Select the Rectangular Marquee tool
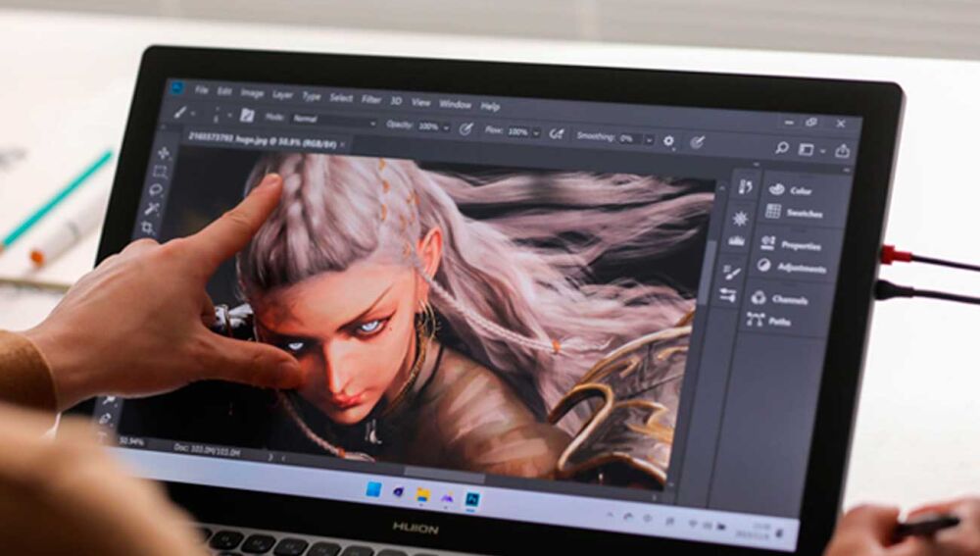Screen dimensions: 980x556 (160, 172)
